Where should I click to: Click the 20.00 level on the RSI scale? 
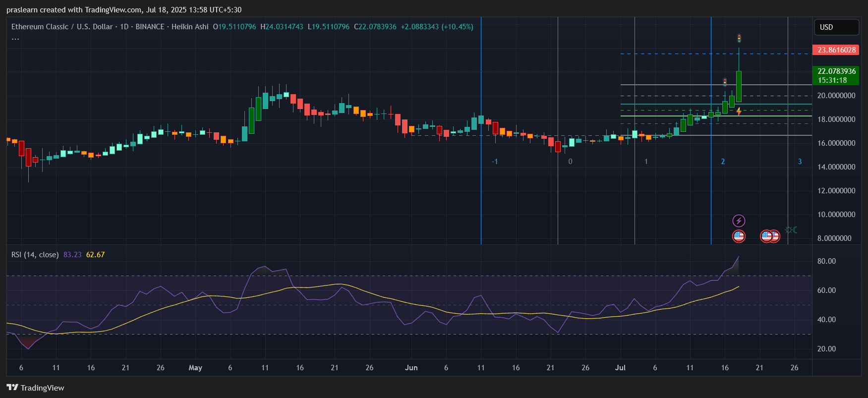click(826, 349)
